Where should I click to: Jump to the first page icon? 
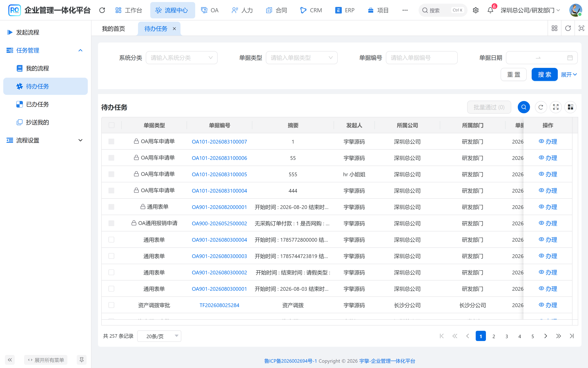click(442, 336)
